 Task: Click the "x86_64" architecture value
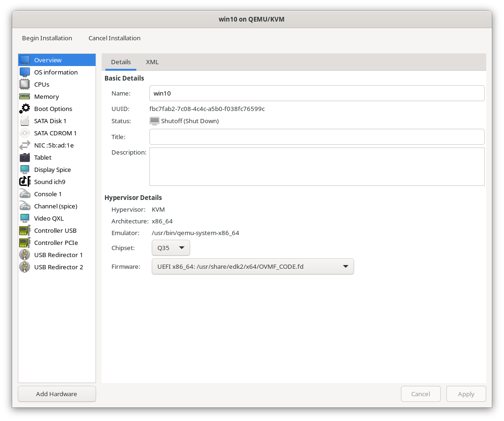[162, 222]
